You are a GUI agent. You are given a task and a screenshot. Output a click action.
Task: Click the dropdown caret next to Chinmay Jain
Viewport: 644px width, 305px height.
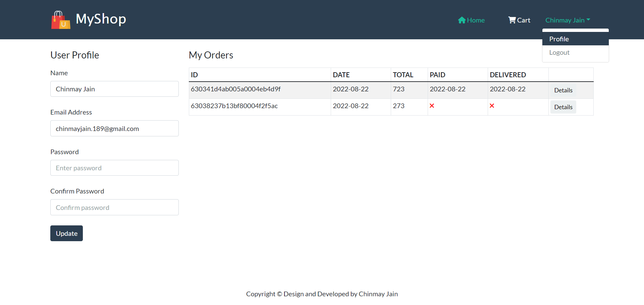point(589,20)
